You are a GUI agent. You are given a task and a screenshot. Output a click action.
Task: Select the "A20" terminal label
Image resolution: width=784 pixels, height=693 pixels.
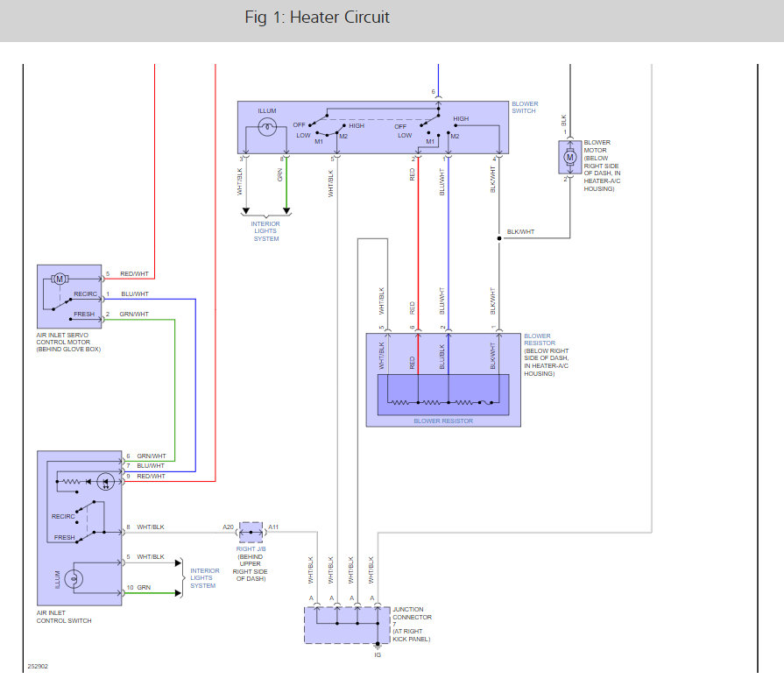tap(228, 527)
